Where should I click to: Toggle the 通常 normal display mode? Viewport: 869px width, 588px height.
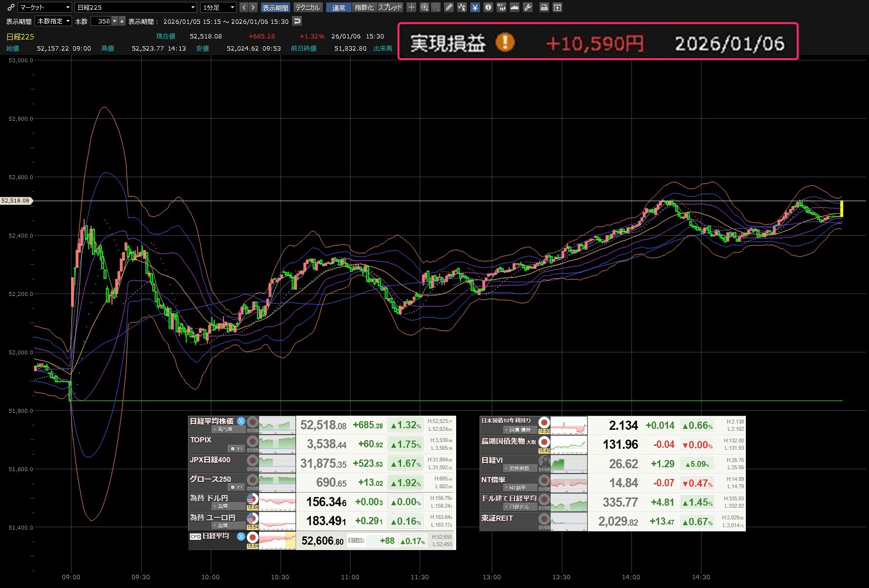pyautogui.click(x=338, y=7)
